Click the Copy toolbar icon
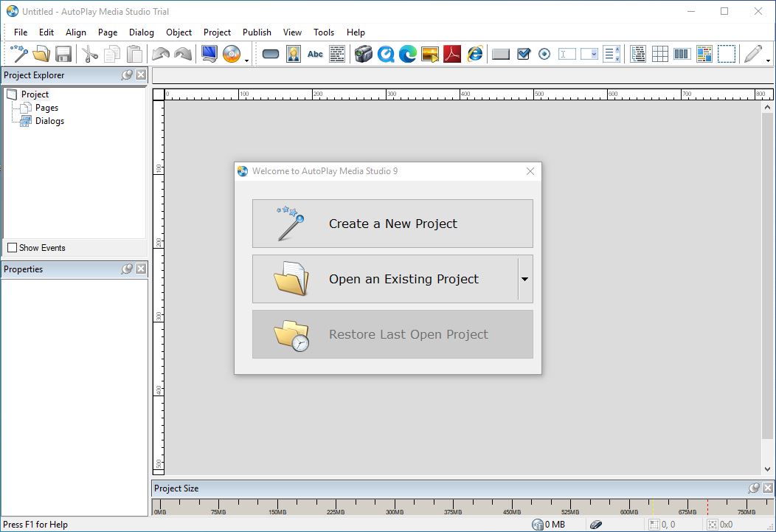The height and width of the screenshot is (532, 776). [x=112, y=53]
